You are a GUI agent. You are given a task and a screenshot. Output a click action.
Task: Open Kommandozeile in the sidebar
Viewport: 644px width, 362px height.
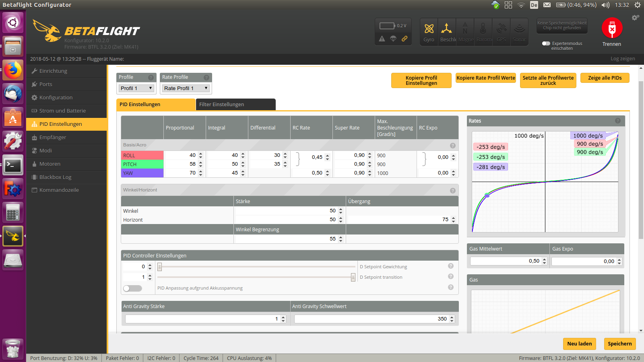66,190
